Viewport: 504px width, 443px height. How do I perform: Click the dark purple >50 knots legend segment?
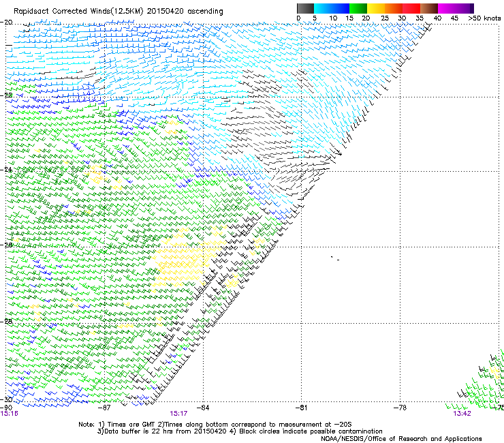pyautogui.click(x=472, y=8)
